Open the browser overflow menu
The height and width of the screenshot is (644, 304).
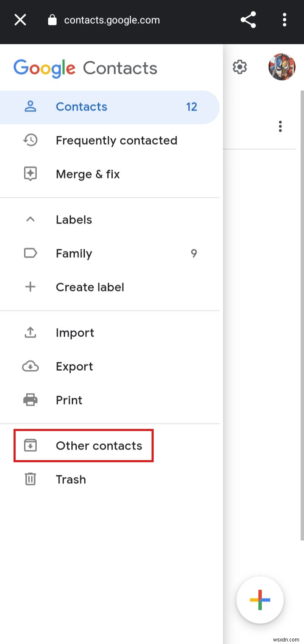[284, 19]
